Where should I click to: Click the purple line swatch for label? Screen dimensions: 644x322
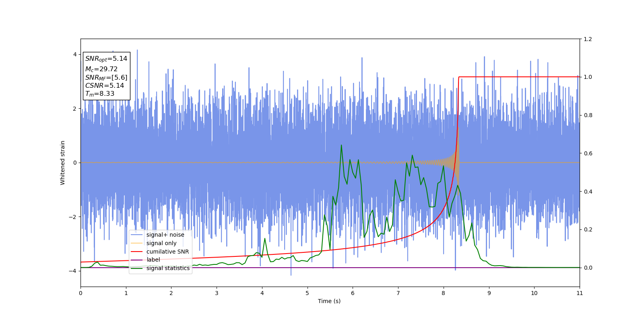tap(137, 260)
